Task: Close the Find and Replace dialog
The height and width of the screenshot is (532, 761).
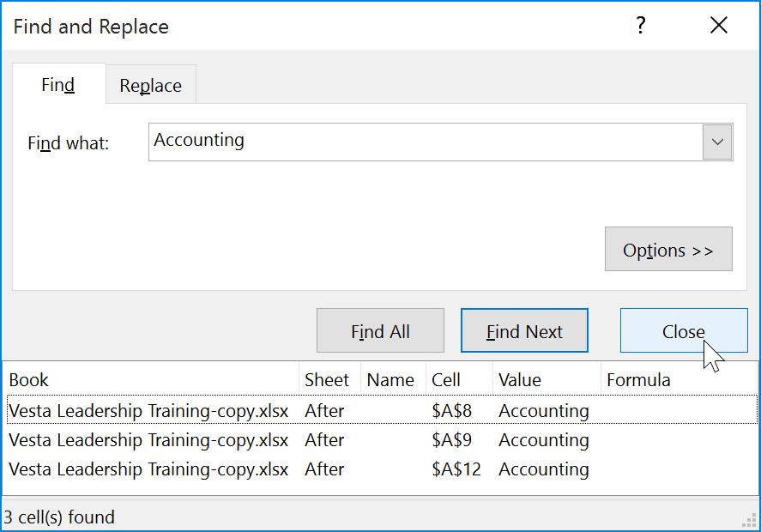Action: click(x=684, y=330)
